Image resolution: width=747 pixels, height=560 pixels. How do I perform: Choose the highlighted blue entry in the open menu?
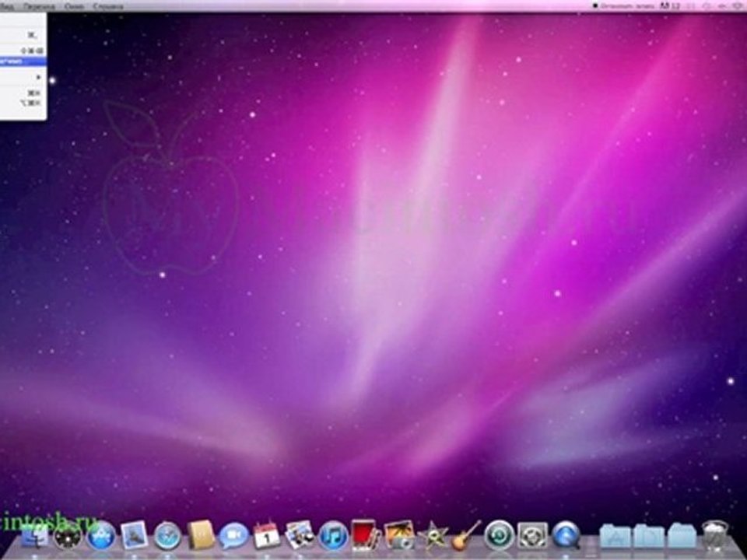pos(23,61)
